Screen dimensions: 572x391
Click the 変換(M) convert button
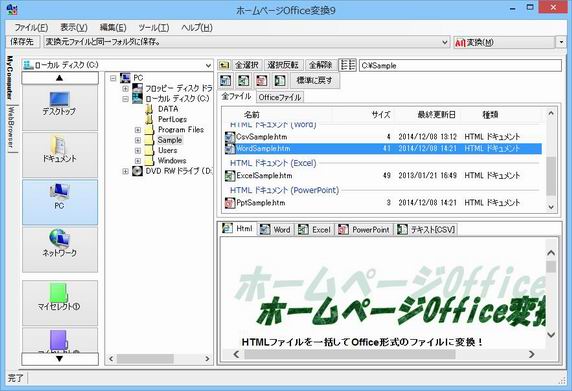coord(504,42)
